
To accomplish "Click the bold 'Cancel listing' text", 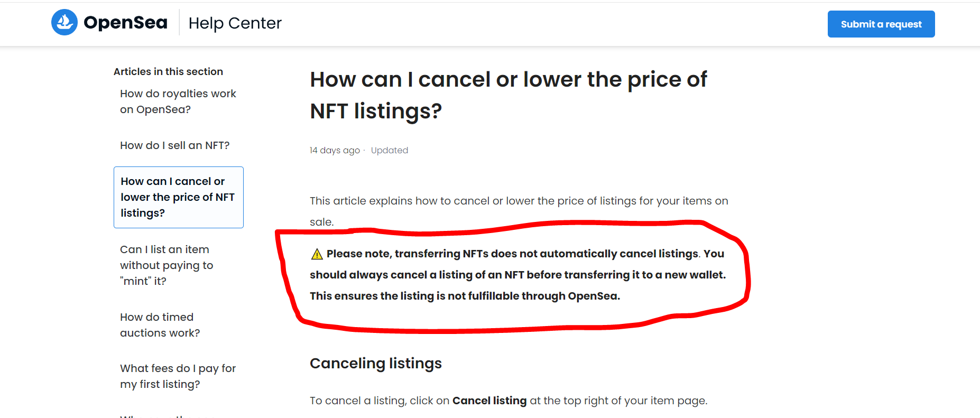I will [x=489, y=401].
